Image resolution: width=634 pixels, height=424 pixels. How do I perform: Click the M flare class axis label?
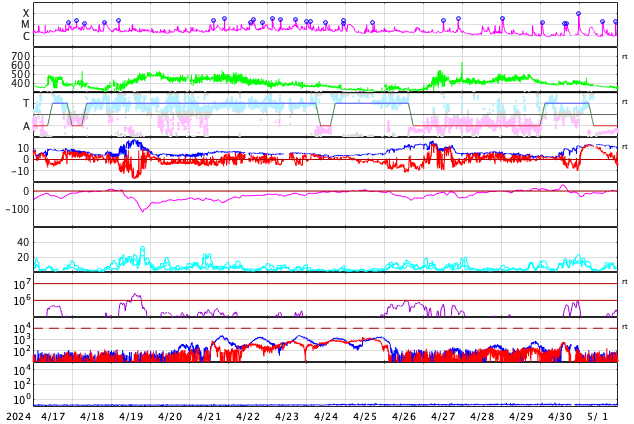click(25, 25)
